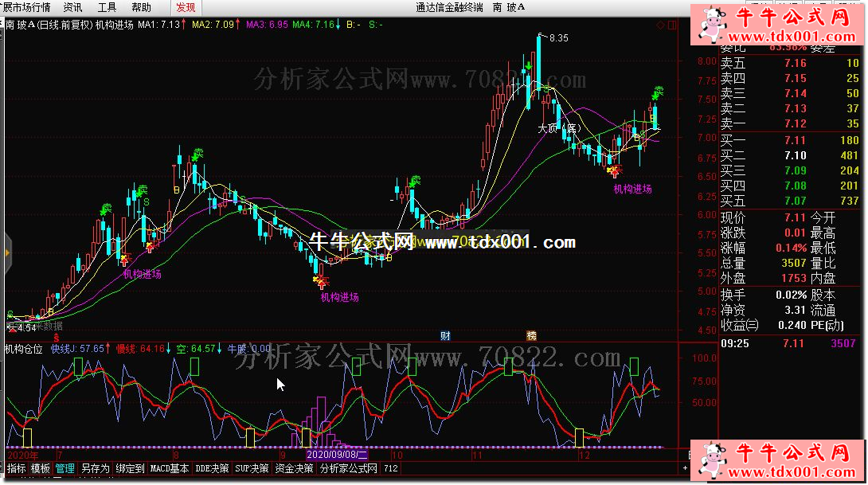Click the 卖三 price 7.14
The image size is (868, 485).
click(795, 93)
